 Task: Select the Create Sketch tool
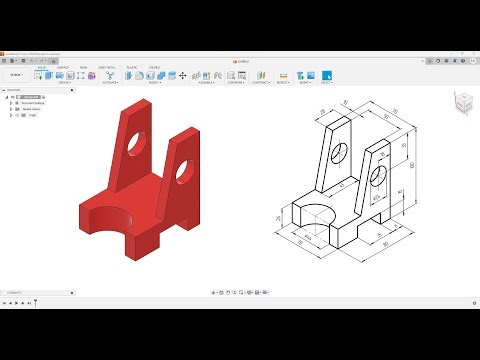[x=38, y=75]
